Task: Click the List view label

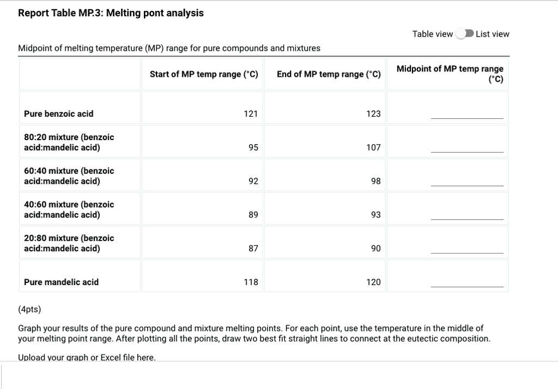Action: pos(494,33)
